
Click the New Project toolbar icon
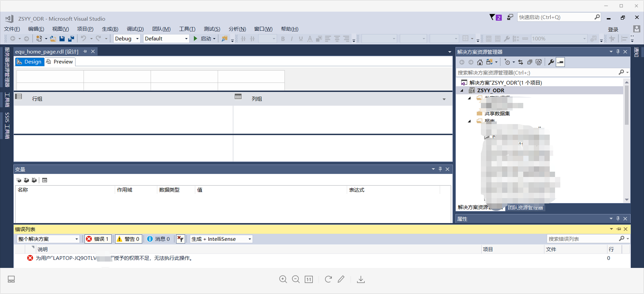coord(39,38)
